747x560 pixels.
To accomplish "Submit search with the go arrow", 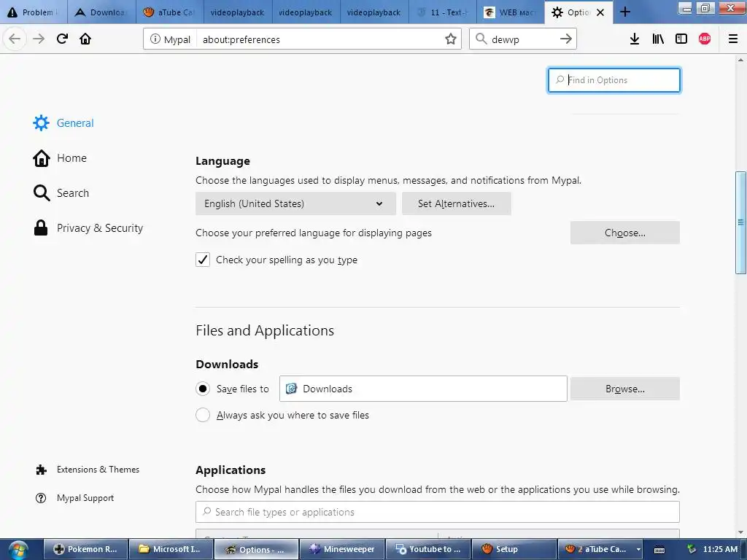I will [565, 39].
